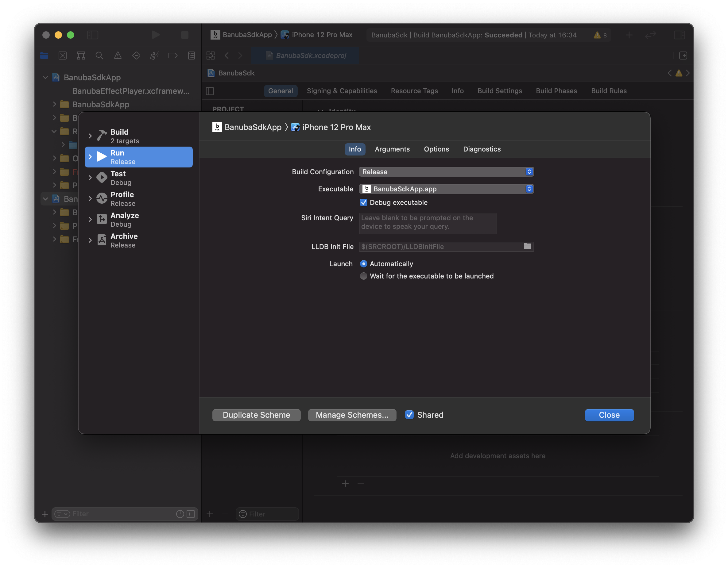Open the Resource Tags tab
The width and height of the screenshot is (728, 568).
[414, 91]
